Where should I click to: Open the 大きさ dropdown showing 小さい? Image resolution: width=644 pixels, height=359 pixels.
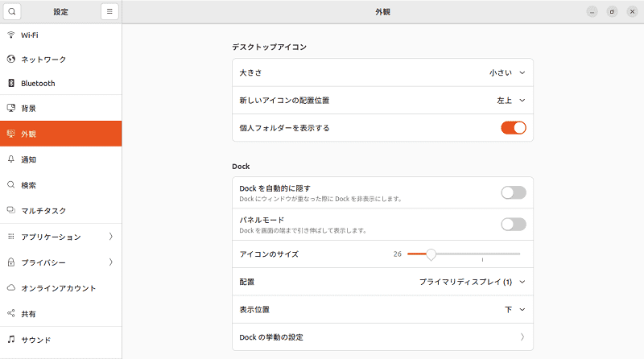point(507,72)
